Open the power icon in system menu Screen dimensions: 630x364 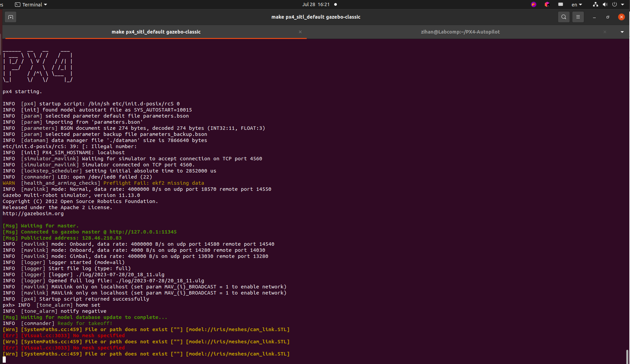(614, 4)
